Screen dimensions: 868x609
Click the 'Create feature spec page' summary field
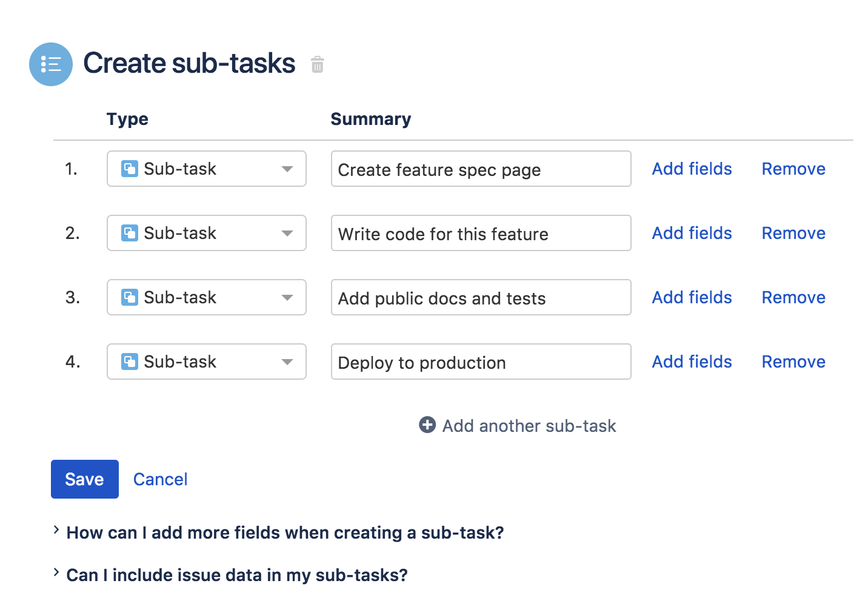(x=481, y=169)
